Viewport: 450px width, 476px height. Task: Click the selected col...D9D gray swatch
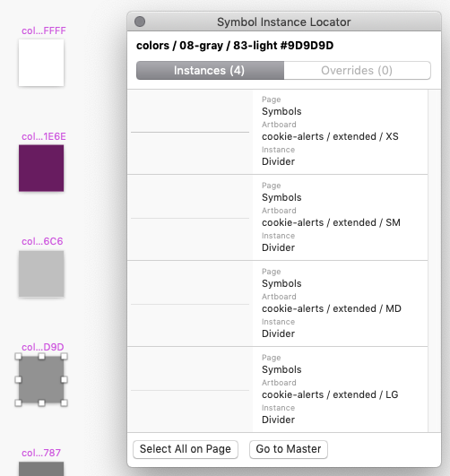pyautogui.click(x=41, y=379)
